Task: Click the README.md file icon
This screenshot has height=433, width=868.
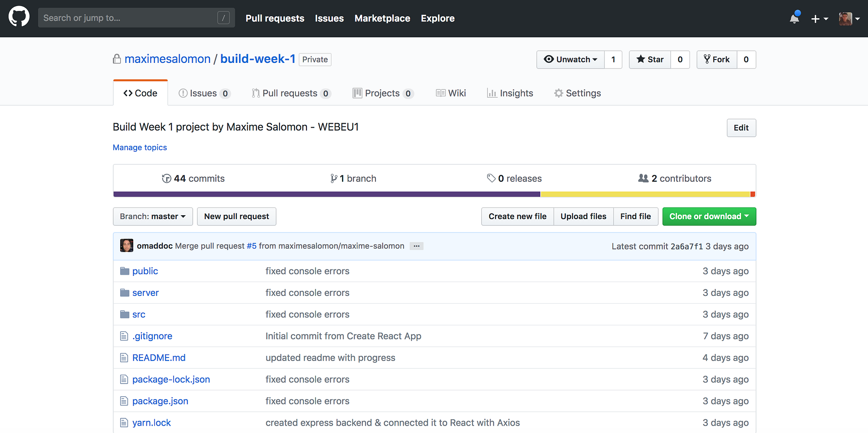Action: click(x=124, y=358)
